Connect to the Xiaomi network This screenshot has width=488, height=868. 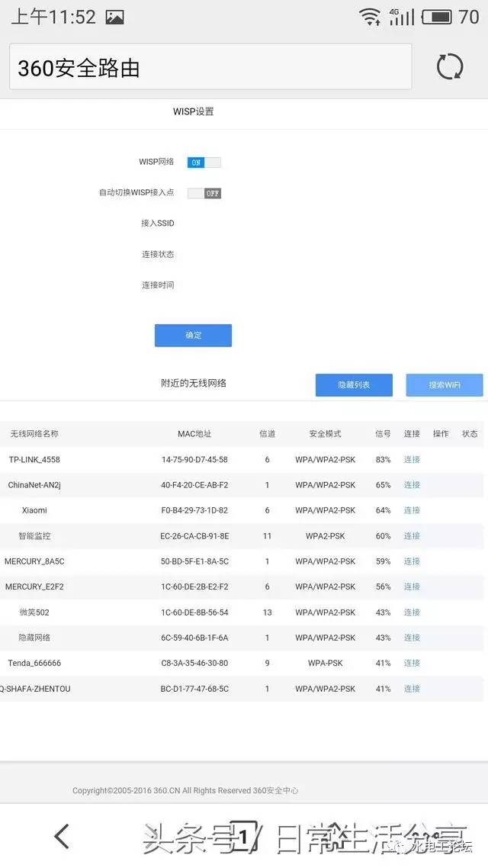[412, 510]
